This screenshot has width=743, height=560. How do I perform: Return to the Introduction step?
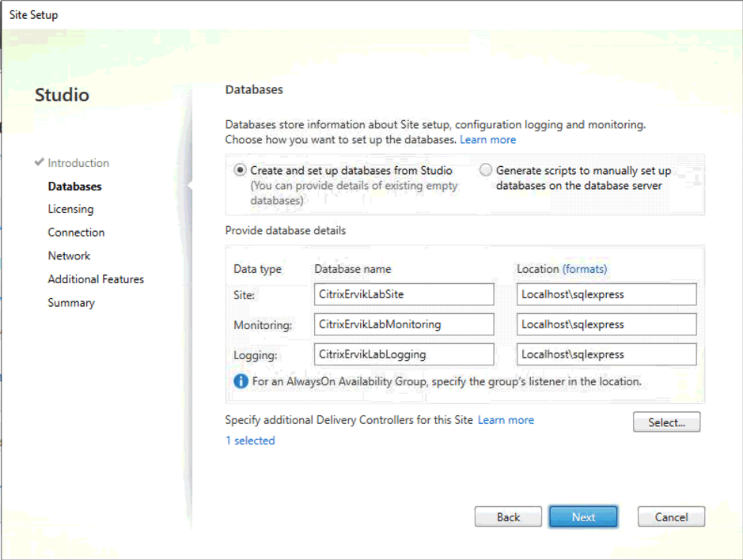(x=78, y=162)
